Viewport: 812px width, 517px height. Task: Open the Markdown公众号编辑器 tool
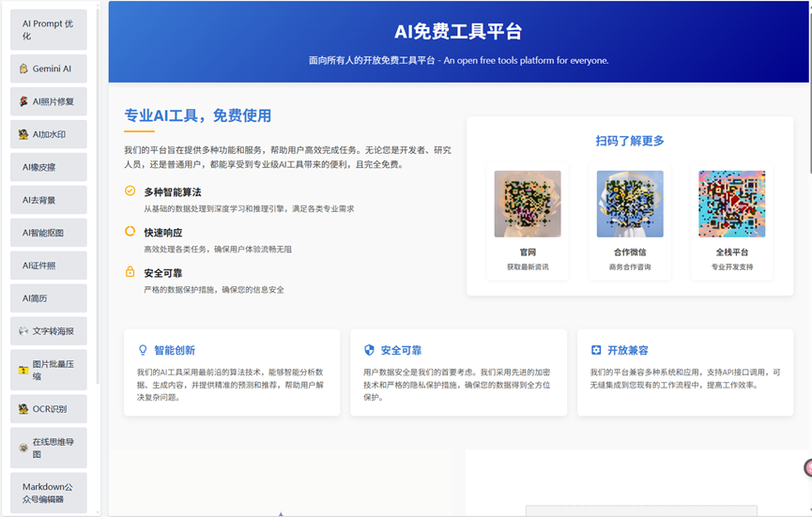49,493
